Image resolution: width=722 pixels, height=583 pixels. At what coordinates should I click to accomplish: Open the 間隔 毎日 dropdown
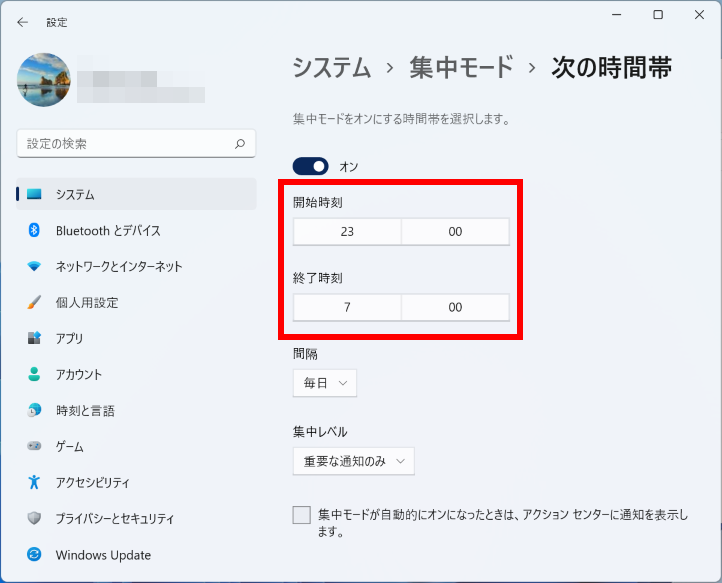325,383
